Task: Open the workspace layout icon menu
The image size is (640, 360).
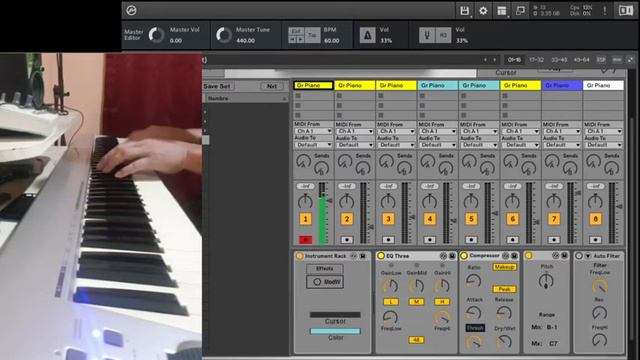Action: [x=502, y=11]
